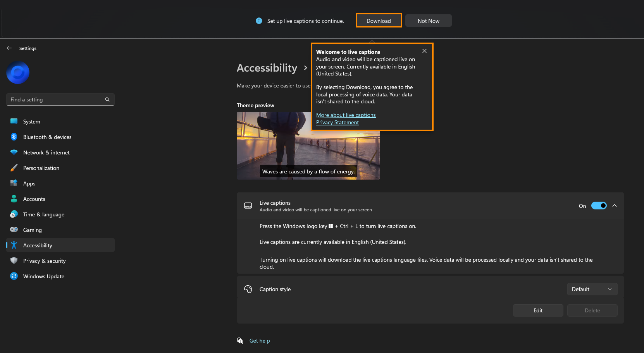Open System settings page
Image resolution: width=644 pixels, height=353 pixels.
[60, 121]
